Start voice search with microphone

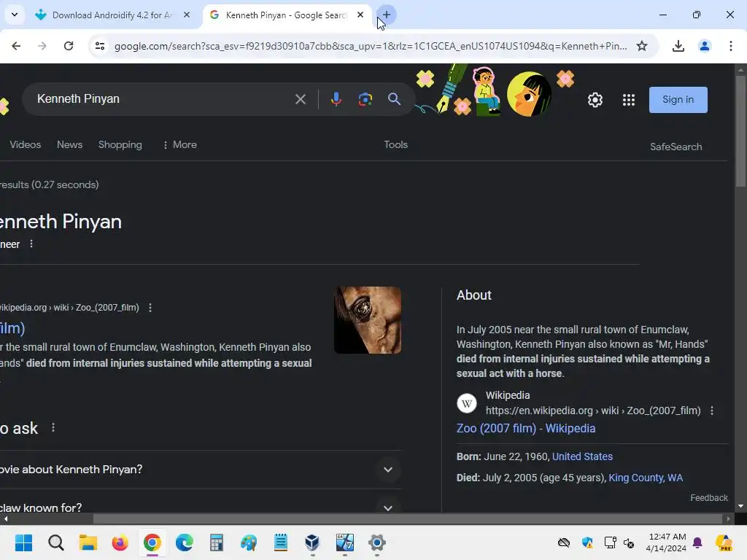pyautogui.click(x=336, y=99)
